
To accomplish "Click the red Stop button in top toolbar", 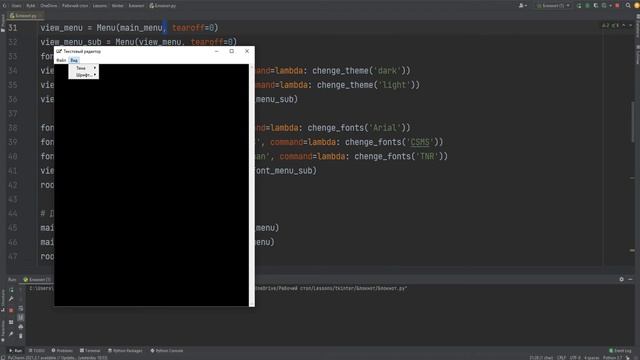I will pyautogui.click(x=617, y=6).
